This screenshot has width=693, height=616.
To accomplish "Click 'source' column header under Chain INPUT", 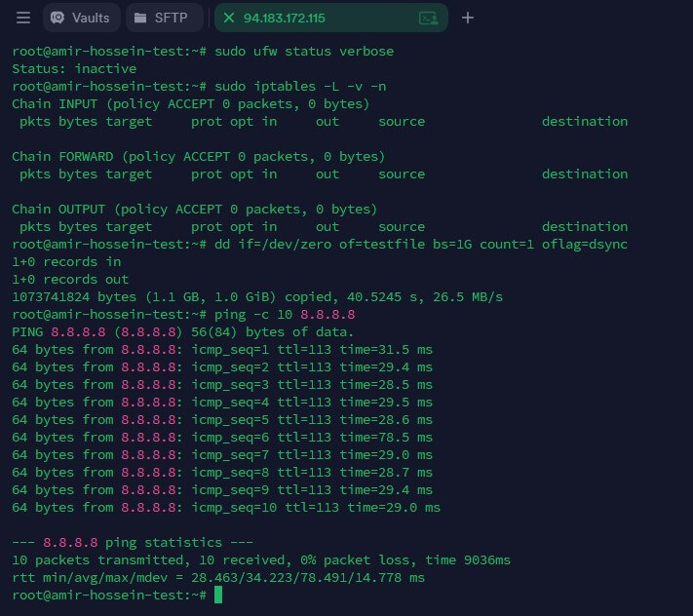I will coord(402,122).
